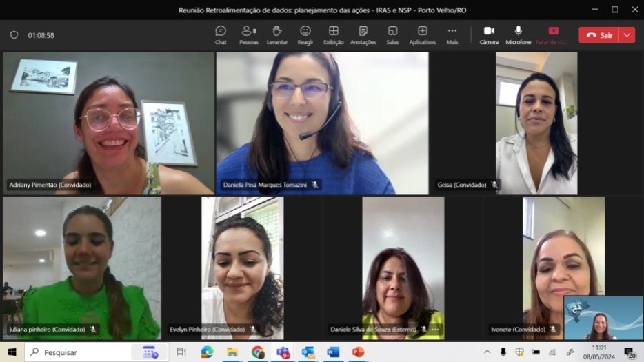Click the shield security icon beside the timer
Image resolution: width=644 pixels, height=362 pixels.
pos(14,35)
